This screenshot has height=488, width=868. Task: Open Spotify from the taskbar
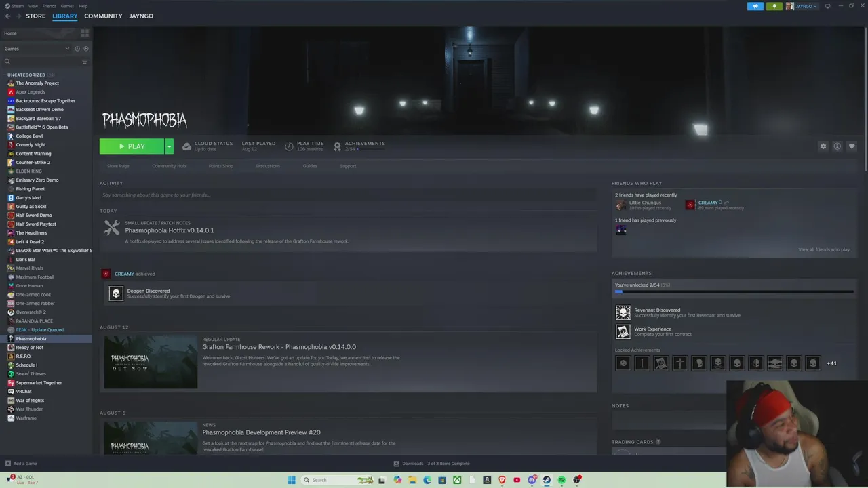561,480
